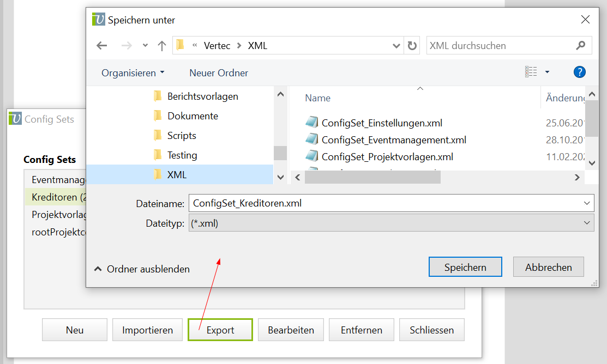Click the Importieren button
The image size is (607, 364).
coord(147,330)
